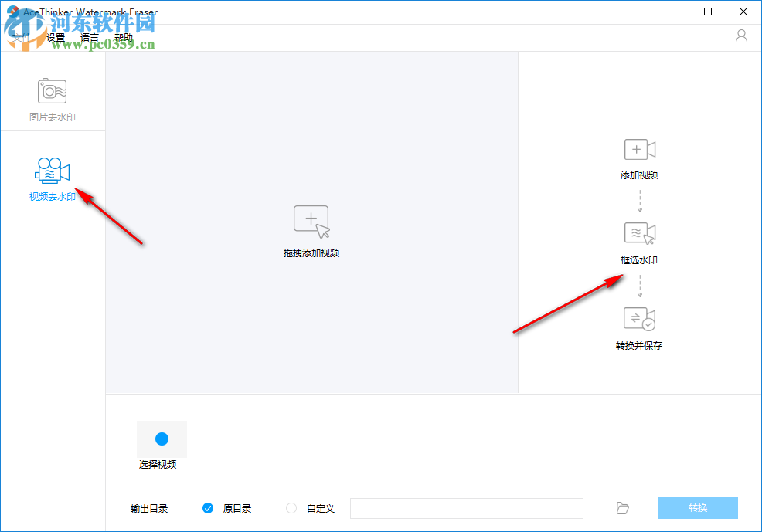Open the 帮助 help menu

tap(124, 36)
